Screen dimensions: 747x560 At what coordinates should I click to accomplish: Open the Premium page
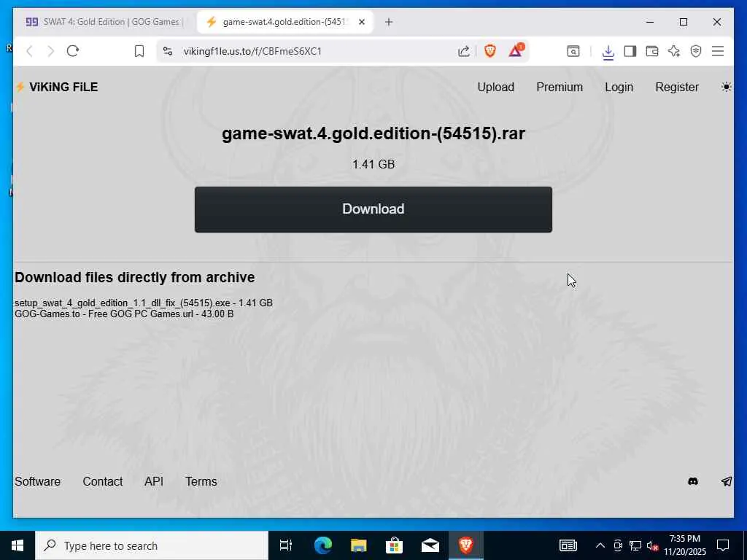(x=560, y=87)
